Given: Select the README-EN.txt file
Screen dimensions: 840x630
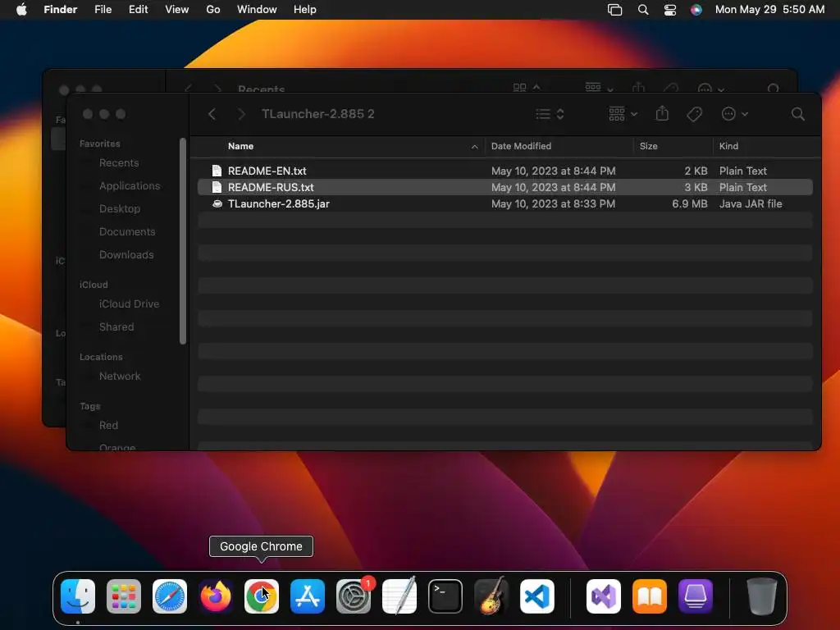Looking at the screenshot, I should pyautogui.click(x=505, y=171).
